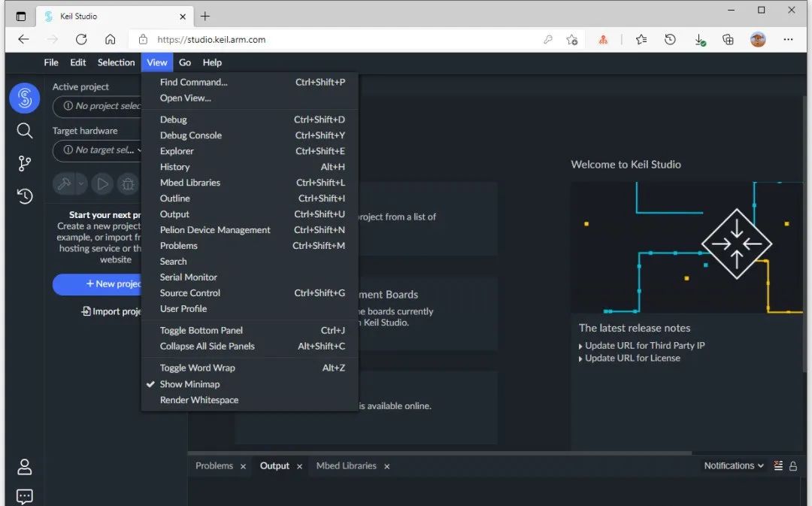Choose Find Command... from View menu
This screenshot has height=506, width=812.
tap(250, 83)
